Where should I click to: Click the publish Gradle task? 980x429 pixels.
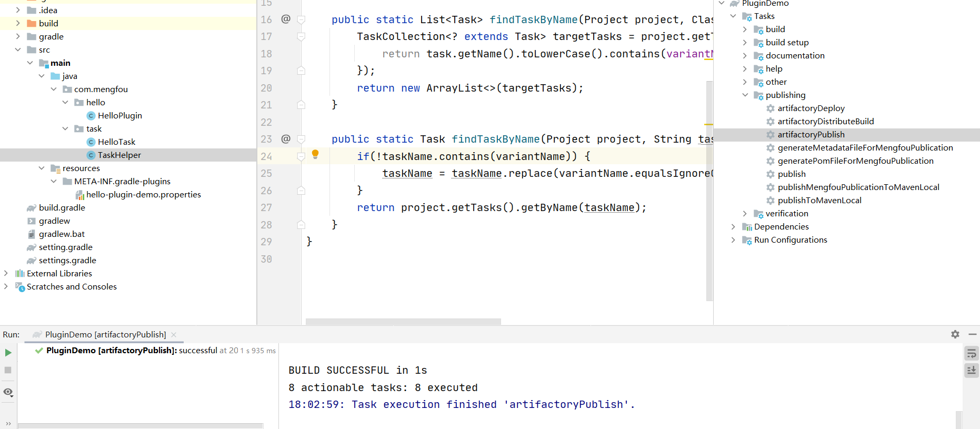pos(792,174)
